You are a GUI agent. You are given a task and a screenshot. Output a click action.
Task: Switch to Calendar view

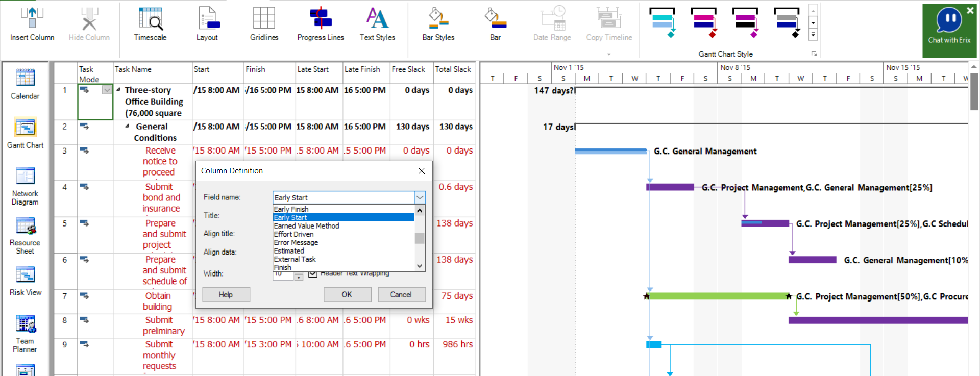coord(25,84)
